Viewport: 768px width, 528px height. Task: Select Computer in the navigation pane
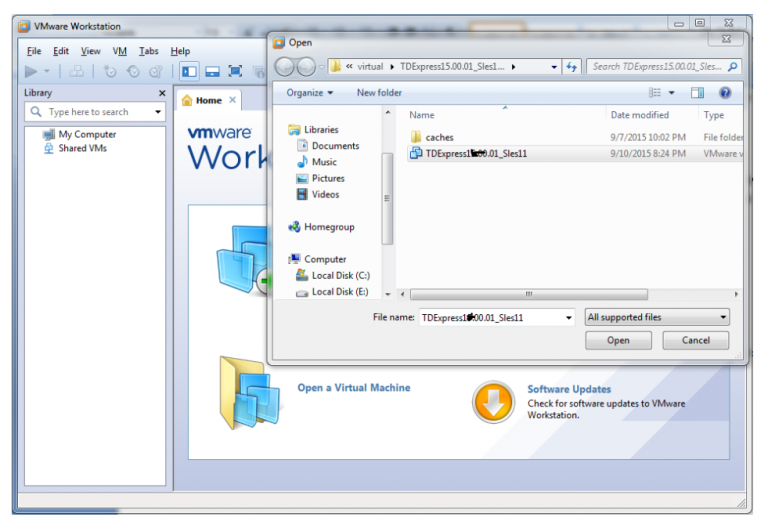pos(317,259)
